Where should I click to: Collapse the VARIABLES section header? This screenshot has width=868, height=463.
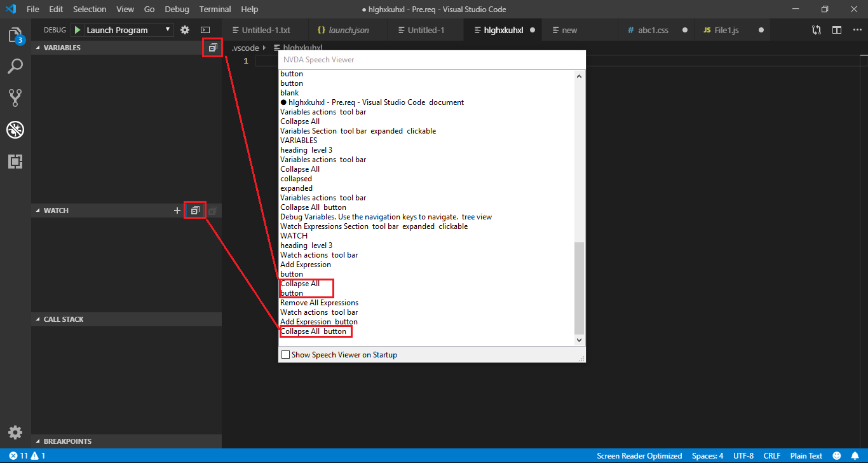[x=60, y=47]
